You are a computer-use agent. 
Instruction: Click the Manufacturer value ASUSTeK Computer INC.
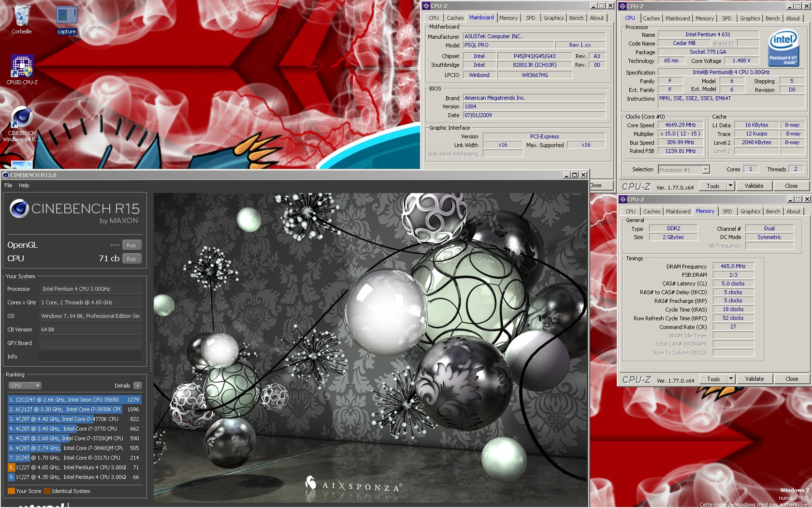(x=534, y=36)
